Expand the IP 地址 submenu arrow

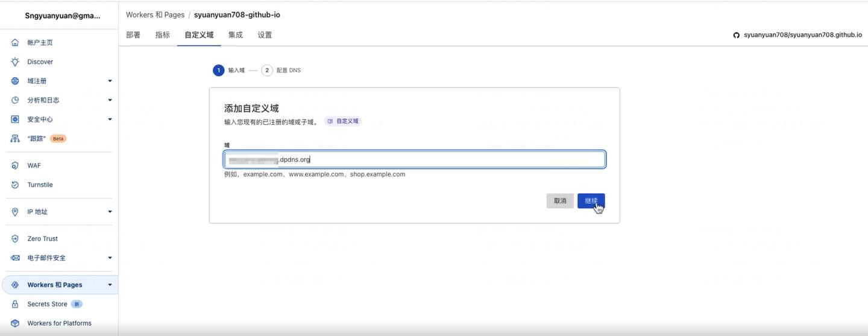tap(110, 212)
